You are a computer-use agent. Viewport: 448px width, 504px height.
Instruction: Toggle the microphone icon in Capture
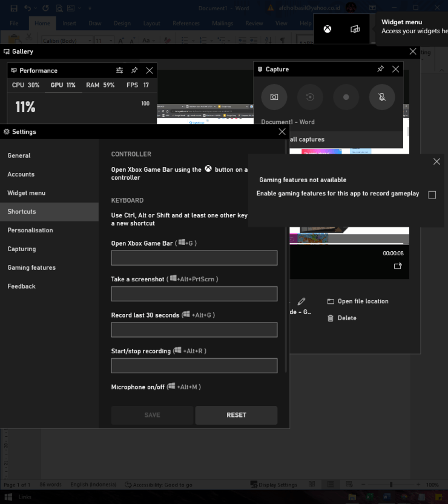tap(382, 97)
